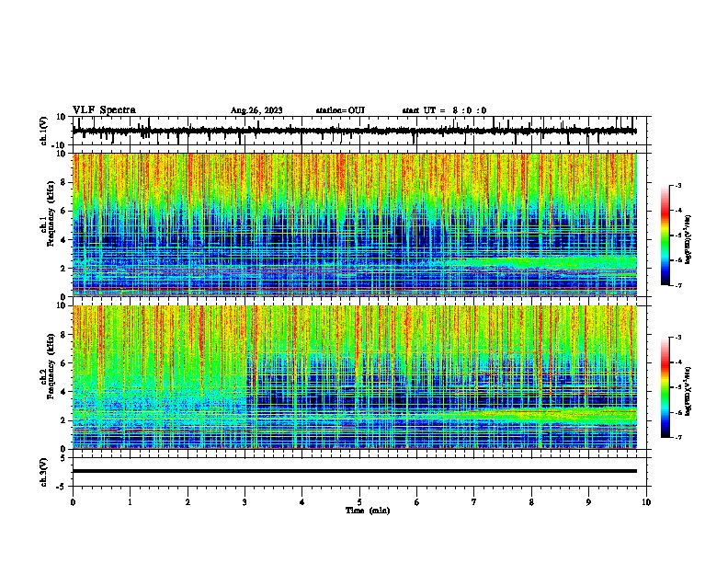The width and height of the screenshot is (728, 563).
Task: Click time-axis tick label "4"
Action: [301, 502]
